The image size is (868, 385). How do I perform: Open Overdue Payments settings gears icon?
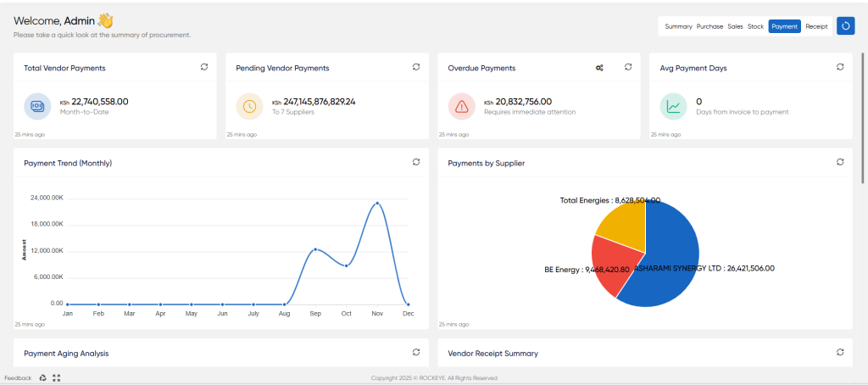pos(599,68)
